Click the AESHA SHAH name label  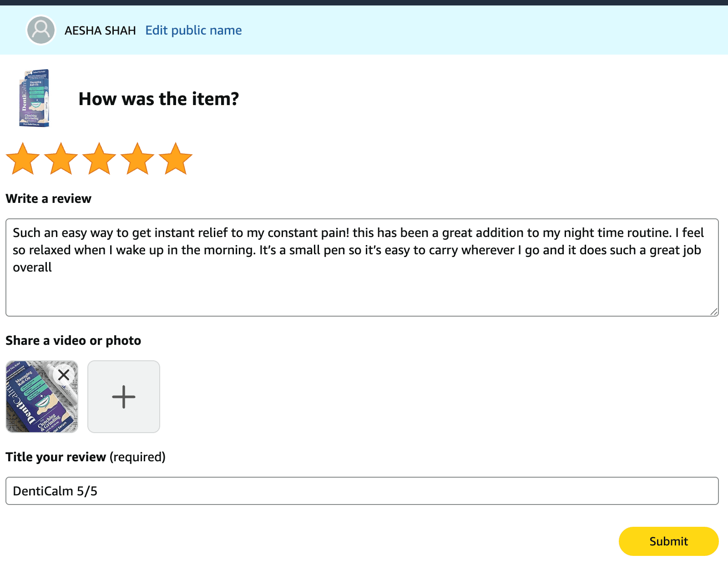tap(100, 30)
